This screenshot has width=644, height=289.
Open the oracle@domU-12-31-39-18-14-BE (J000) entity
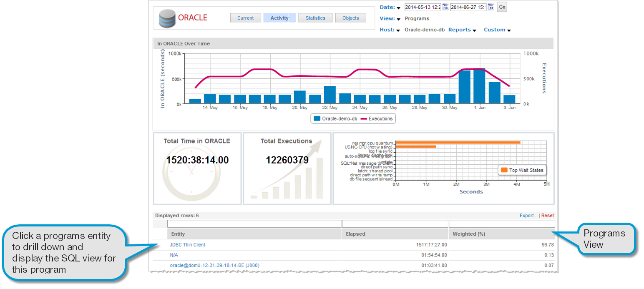[x=215, y=265]
